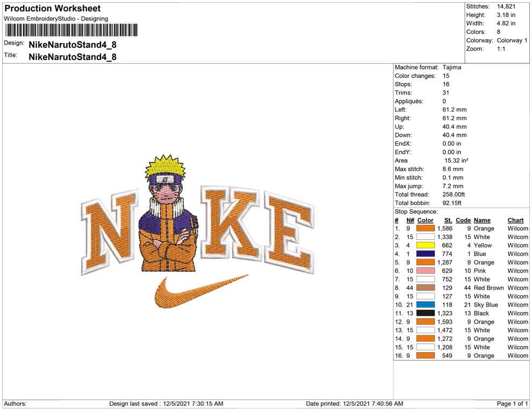Click the 'Authors:' label in the footer
Viewport: 532px width, 409px height.
click(x=15, y=404)
